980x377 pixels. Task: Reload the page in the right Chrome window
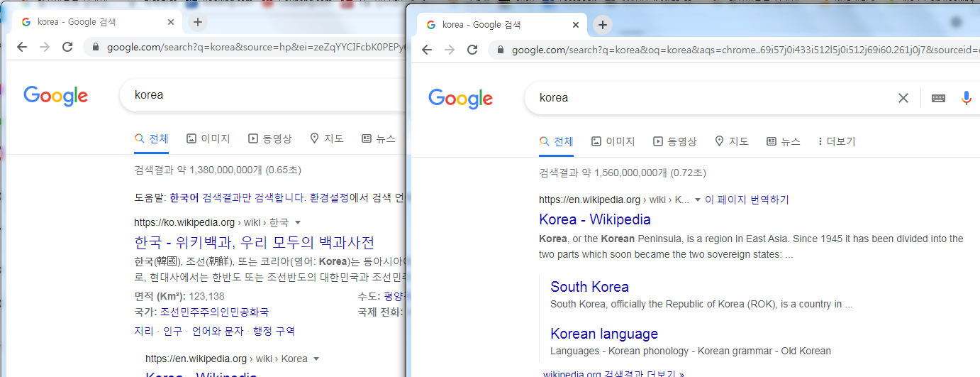(x=472, y=50)
